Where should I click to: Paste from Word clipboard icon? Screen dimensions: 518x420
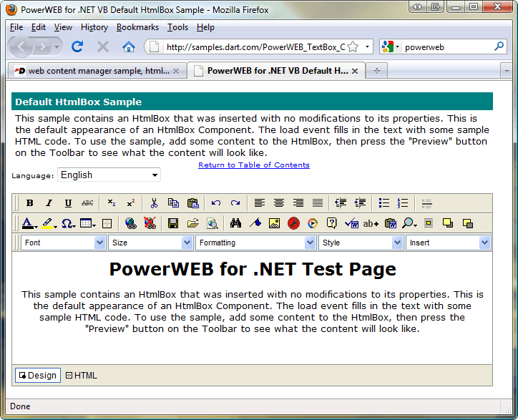point(391,223)
